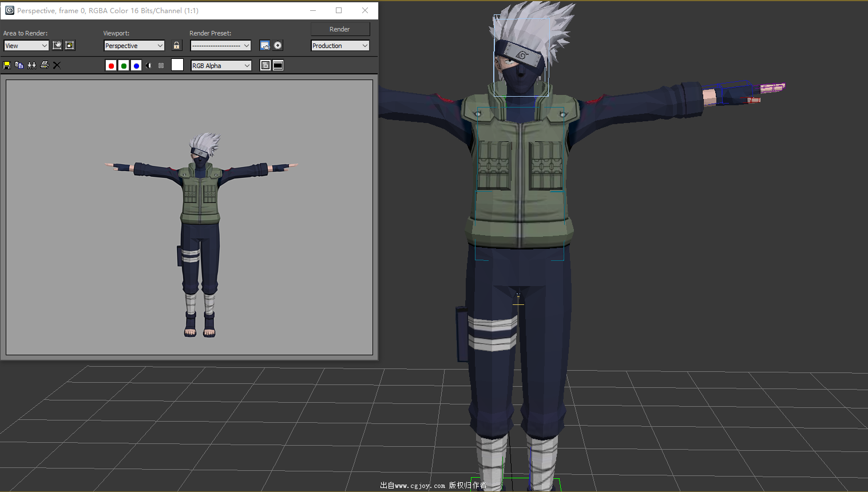
Task: Click the render window title bar icon
Action: pyautogui.click(x=10, y=10)
